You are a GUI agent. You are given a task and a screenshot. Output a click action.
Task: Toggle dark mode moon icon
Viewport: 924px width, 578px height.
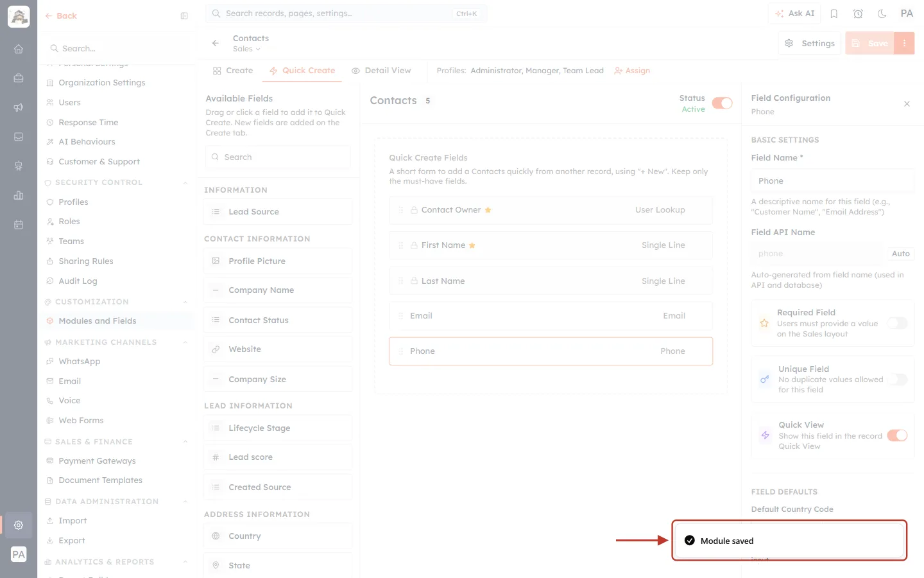882,13
